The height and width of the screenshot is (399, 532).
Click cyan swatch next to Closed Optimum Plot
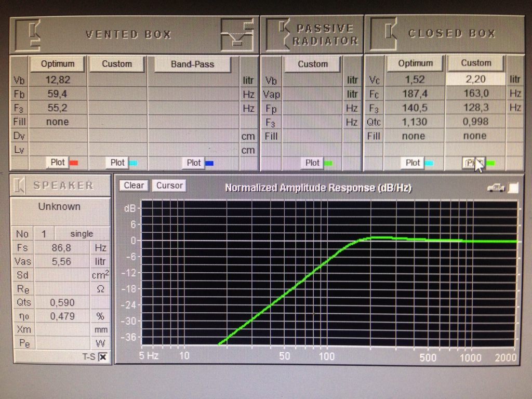click(x=429, y=163)
